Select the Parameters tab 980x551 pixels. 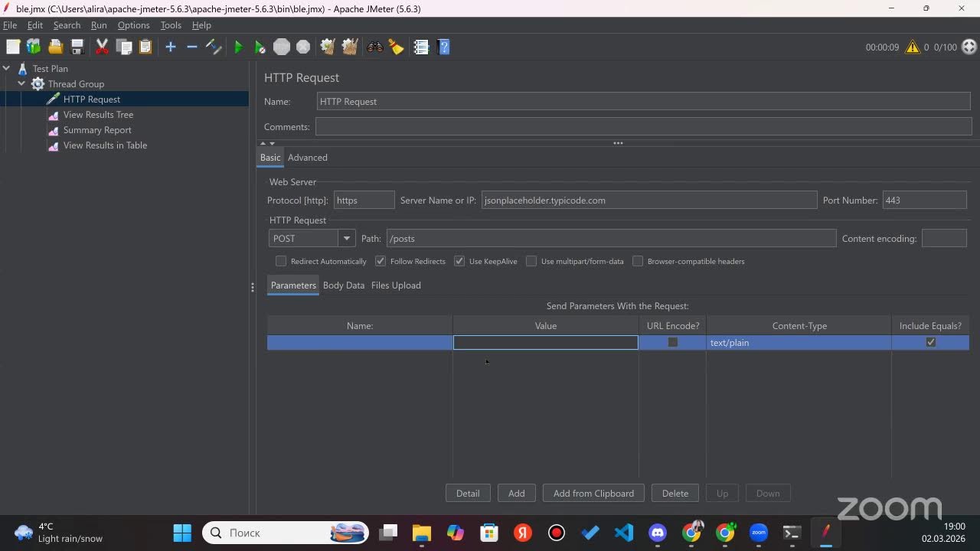pyautogui.click(x=293, y=285)
